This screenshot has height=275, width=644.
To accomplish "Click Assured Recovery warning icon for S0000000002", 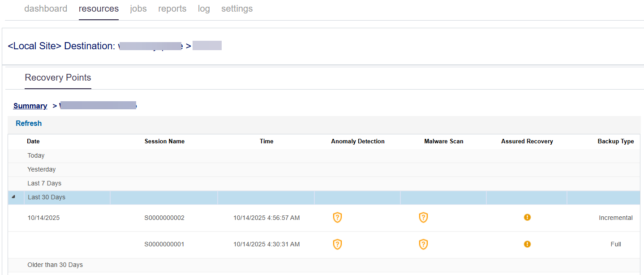I will point(527,218).
